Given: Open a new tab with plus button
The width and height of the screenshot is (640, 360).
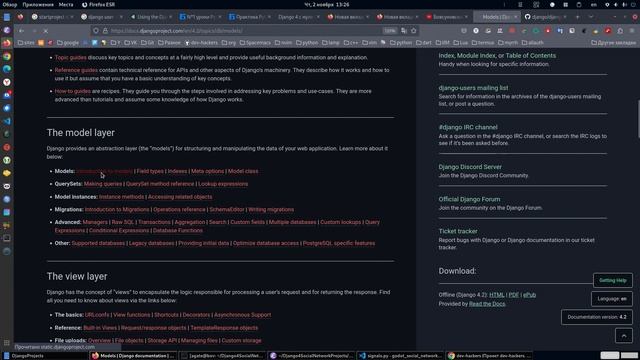Looking at the screenshot, I should point(577,17).
